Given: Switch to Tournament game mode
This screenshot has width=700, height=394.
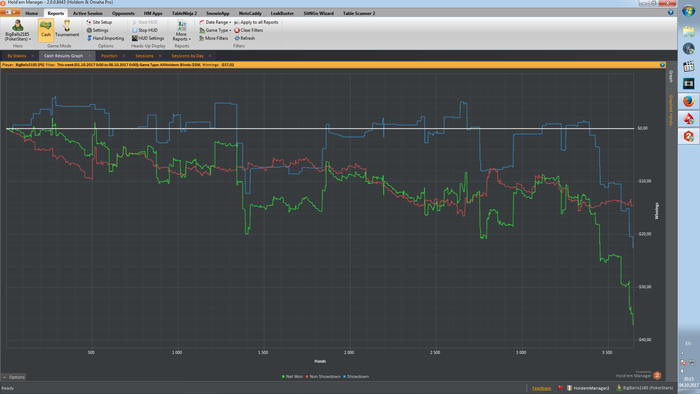Looking at the screenshot, I should [x=67, y=29].
